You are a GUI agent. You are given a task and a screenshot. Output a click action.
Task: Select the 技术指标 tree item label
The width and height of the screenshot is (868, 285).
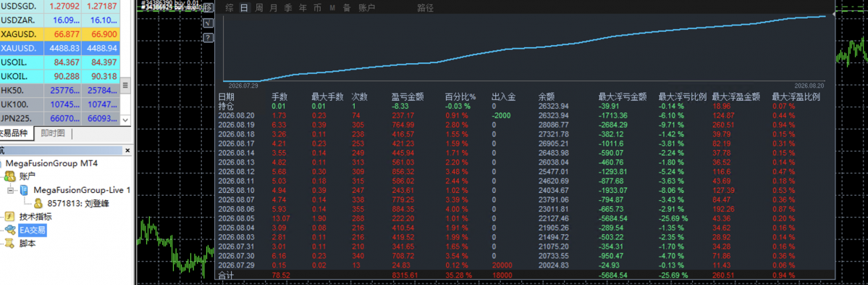point(35,217)
